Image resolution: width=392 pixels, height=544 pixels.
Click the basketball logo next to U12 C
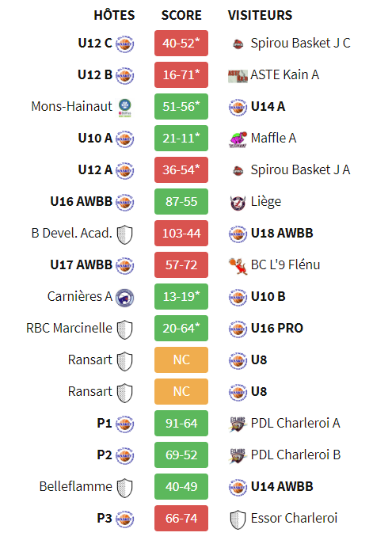[124, 44]
